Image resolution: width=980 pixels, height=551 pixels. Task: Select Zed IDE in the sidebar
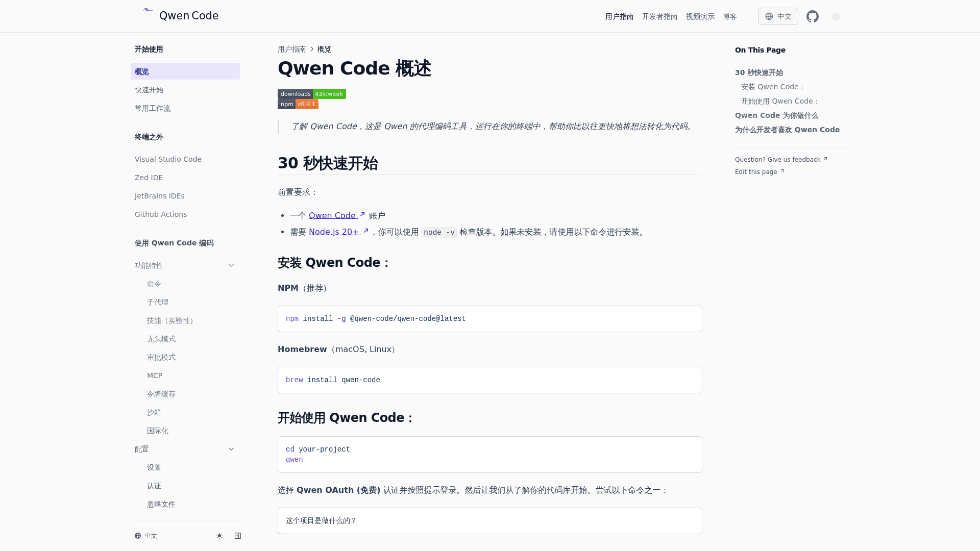coord(149,178)
